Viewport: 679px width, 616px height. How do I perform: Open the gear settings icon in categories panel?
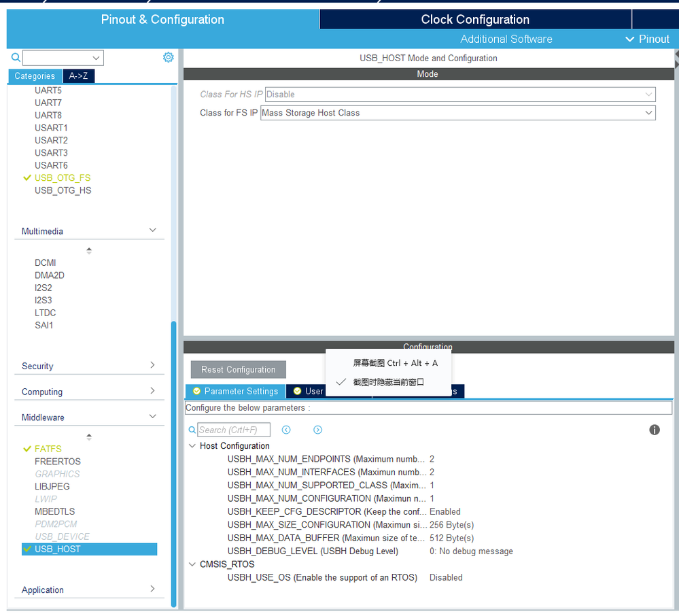(x=169, y=57)
